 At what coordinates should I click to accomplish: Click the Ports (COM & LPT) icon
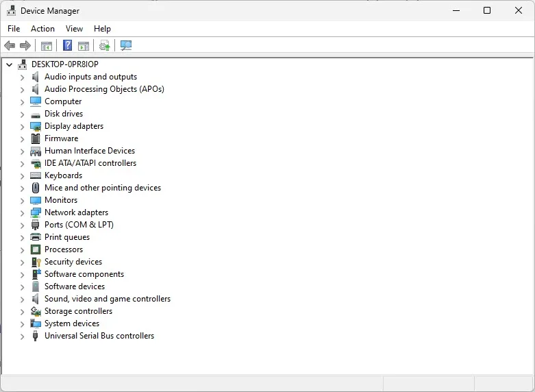pos(36,225)
